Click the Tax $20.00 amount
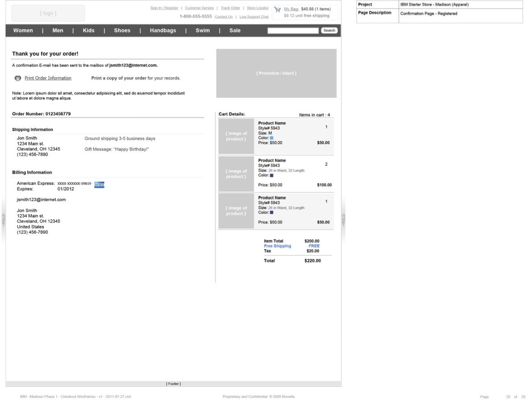The image size is (532, 400). [x=313, y=251]
